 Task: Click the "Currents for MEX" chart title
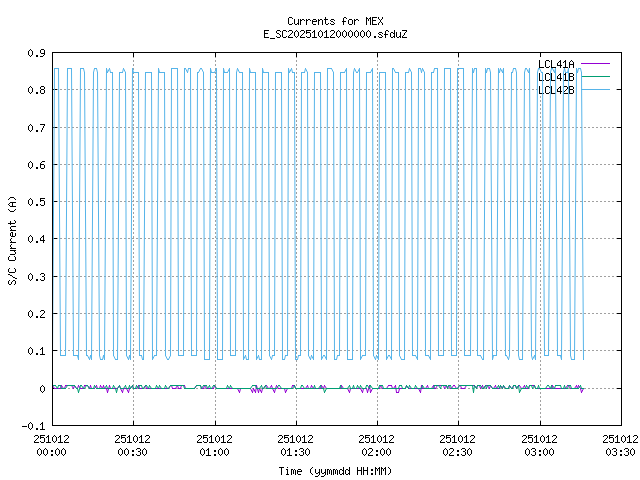tap(335, 21)
